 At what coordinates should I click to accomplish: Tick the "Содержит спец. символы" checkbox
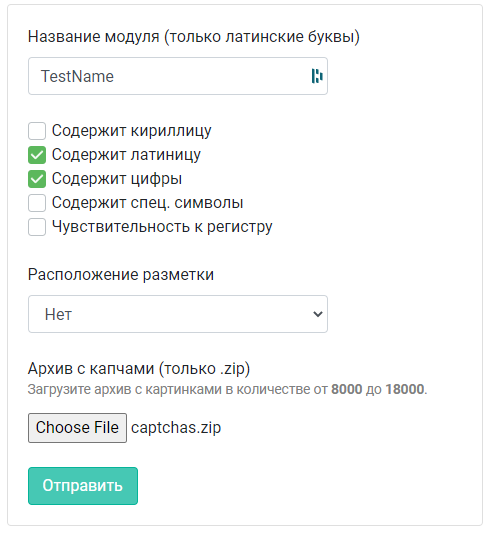[37, 203]
